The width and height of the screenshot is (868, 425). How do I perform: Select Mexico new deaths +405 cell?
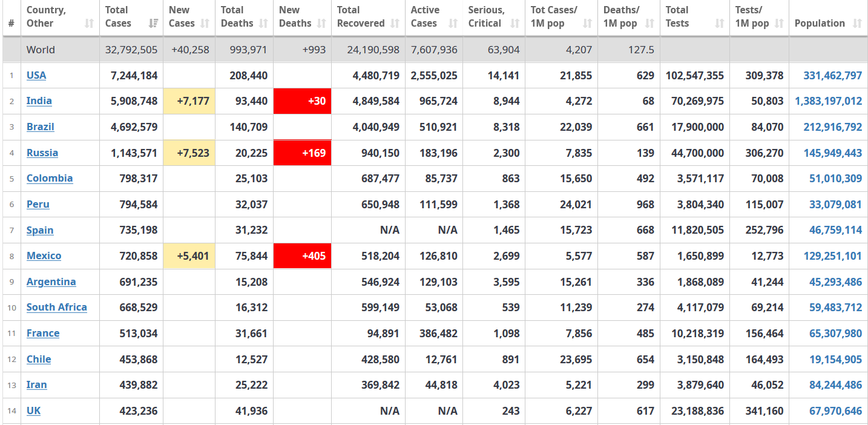point(303,255)
